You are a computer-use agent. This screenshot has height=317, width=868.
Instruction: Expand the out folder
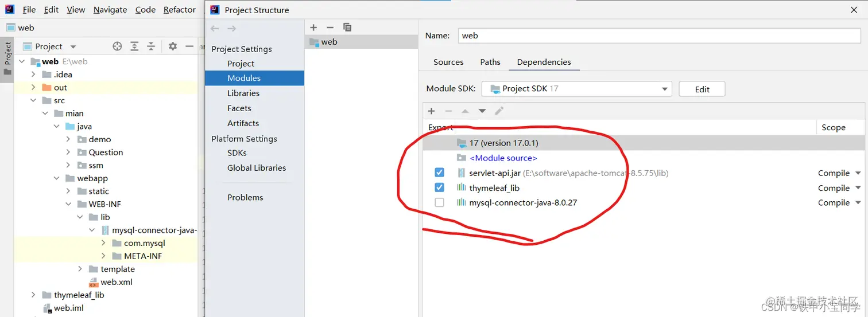pyautogui.click(x=33, y=88)
